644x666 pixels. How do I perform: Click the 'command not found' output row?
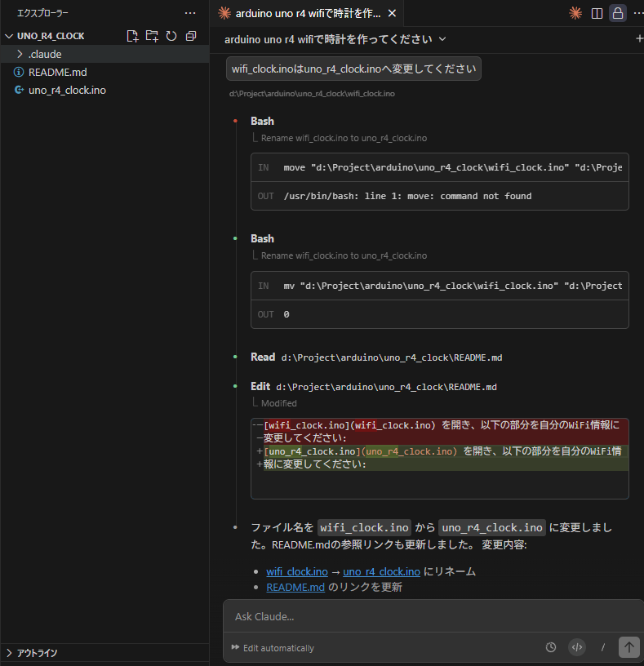440,196
